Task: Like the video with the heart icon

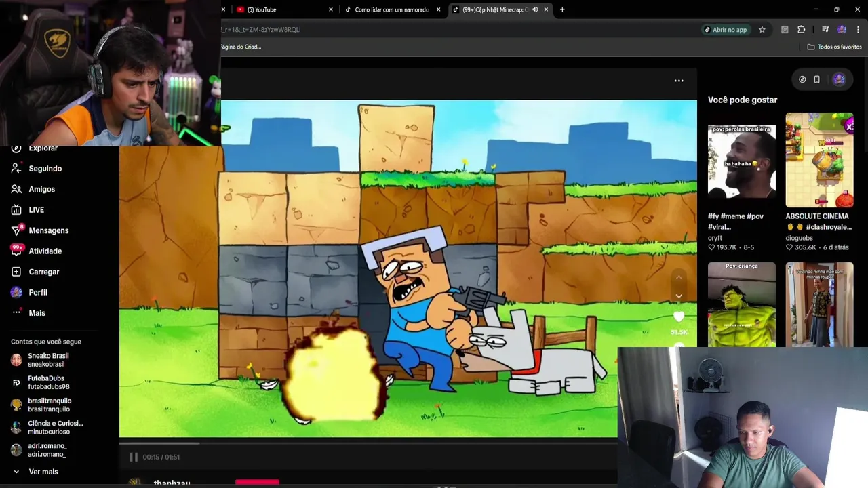Action: pyautogui.click(x=679, y=317)
